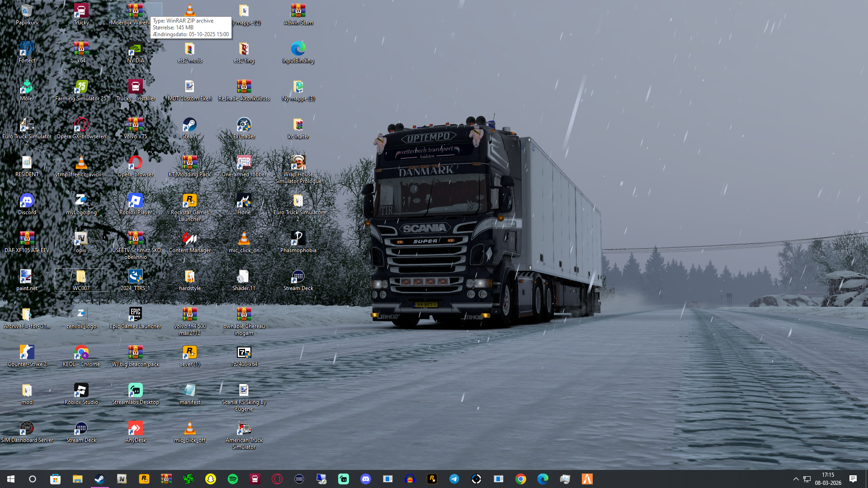Click the taskbar clock and date
The image size is (868, 488).
coord(828,479)
